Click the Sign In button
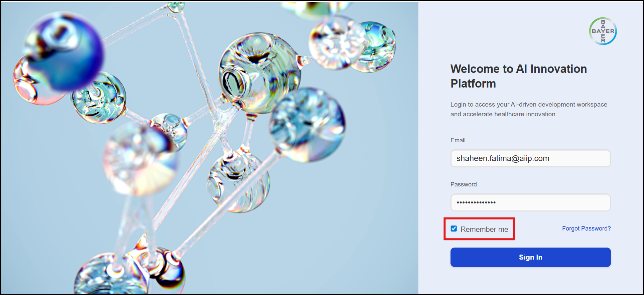Image resolution: width=644 pixels, height=295 pixels. (530, 257)
